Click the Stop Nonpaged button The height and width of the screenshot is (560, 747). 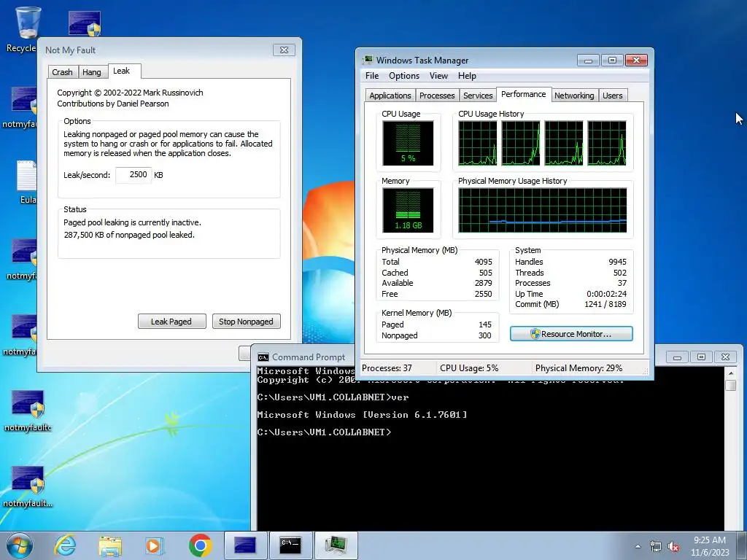click(x=246, y=322)
